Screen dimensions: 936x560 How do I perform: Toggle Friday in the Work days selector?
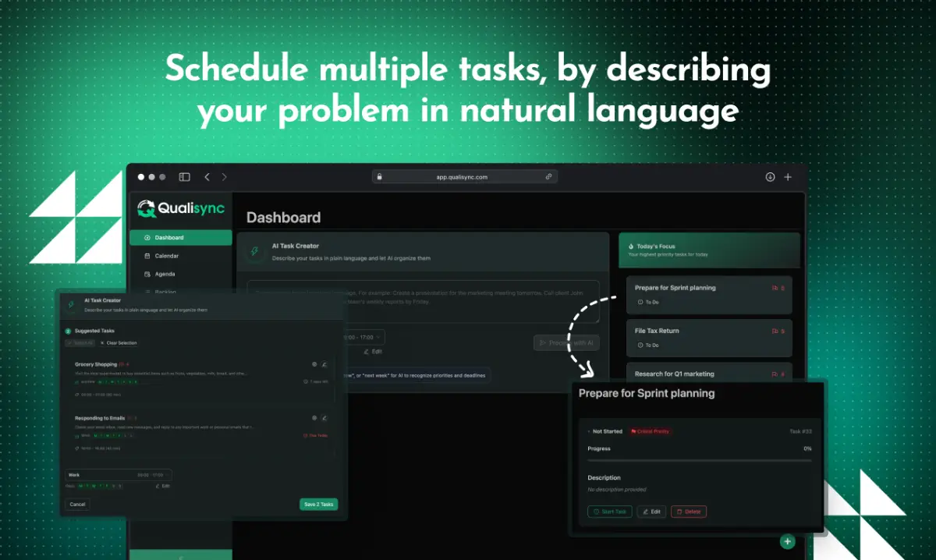tap(108, 486)
